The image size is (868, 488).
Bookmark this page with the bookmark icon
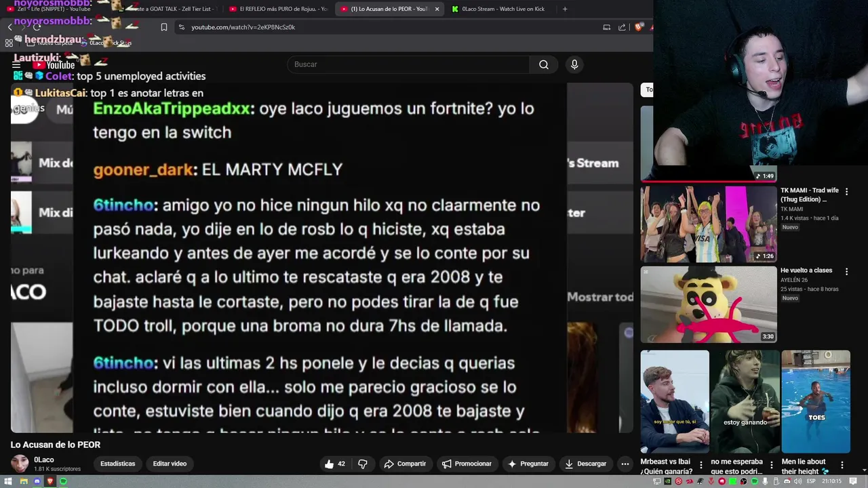tap(164, 27)
